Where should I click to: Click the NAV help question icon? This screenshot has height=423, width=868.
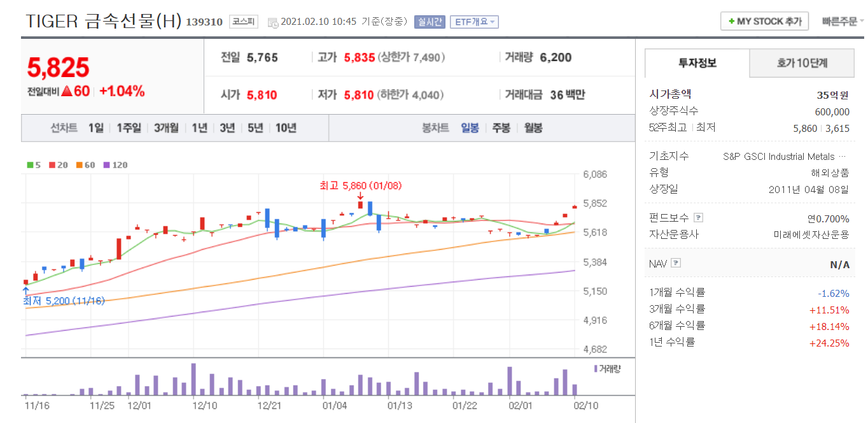click(x=676, y=262)
